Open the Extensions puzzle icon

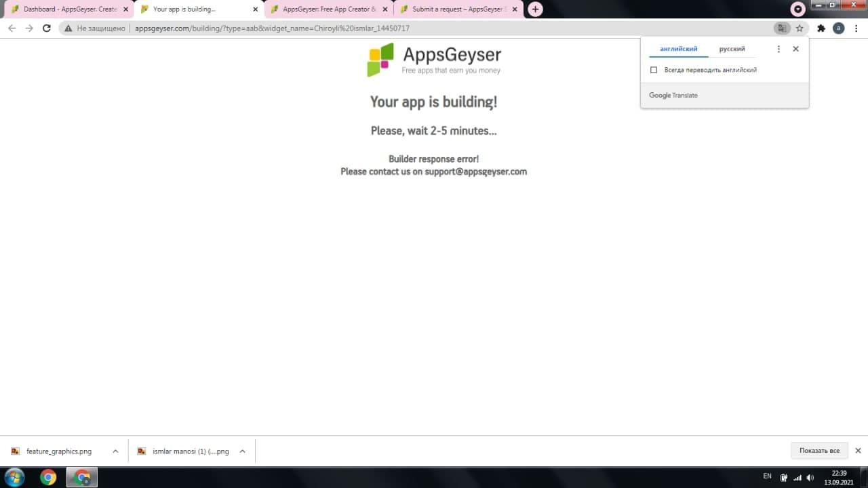pos(821,28)
